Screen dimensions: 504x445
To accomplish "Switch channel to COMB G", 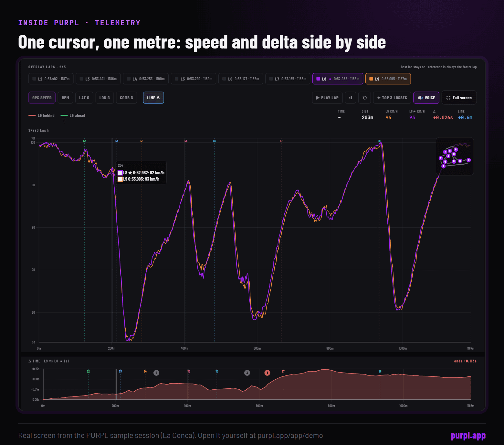I will (126, 98).
